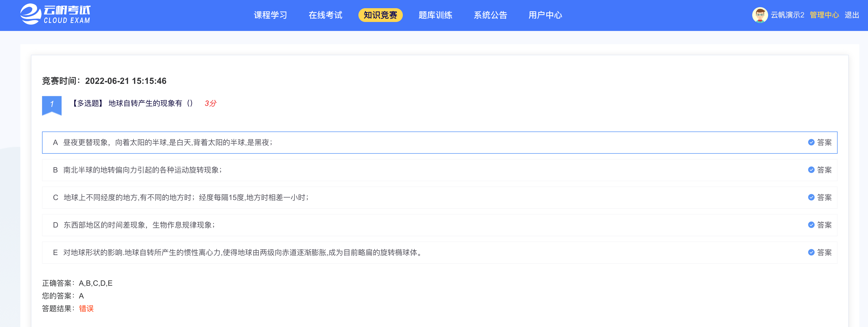Click the answer check icon for option E
Image resolution: width=868 pixels, height=327 pixels.
pyautogui.click(x=811, y=252)
